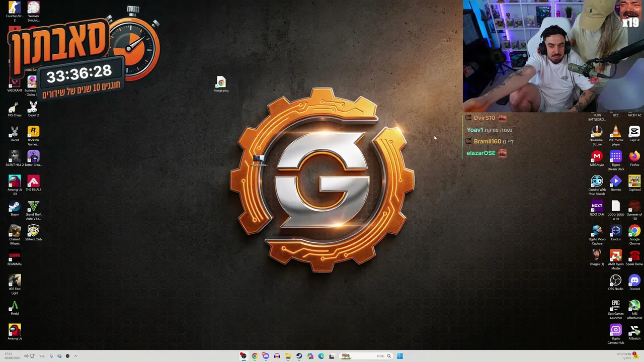Open the FPS Chess desktop icon
The width and height of the screenshot is (644, 362).
click(15, 110)
